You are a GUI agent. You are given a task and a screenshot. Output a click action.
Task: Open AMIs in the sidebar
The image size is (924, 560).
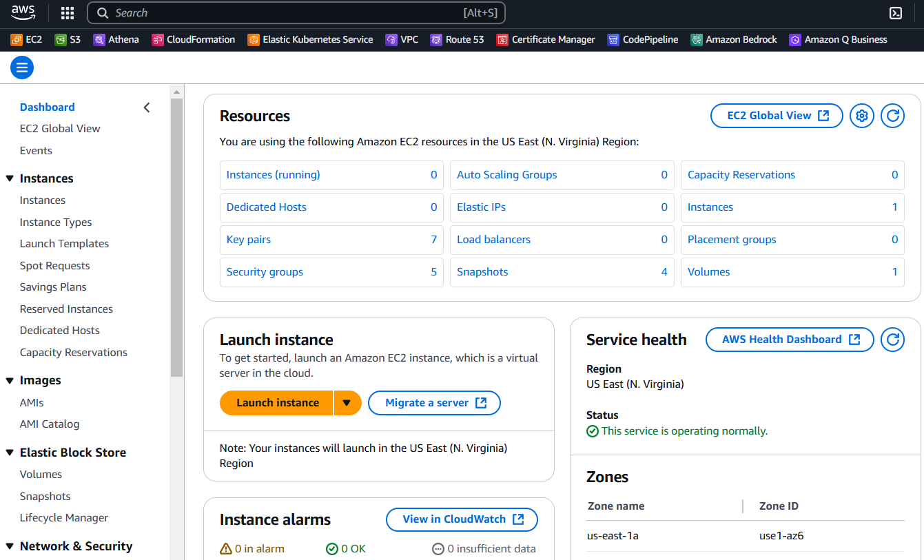pos(32,403)
